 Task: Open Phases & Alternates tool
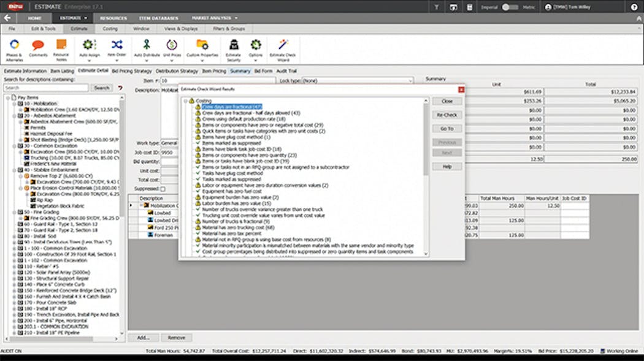tap(14, 49)
